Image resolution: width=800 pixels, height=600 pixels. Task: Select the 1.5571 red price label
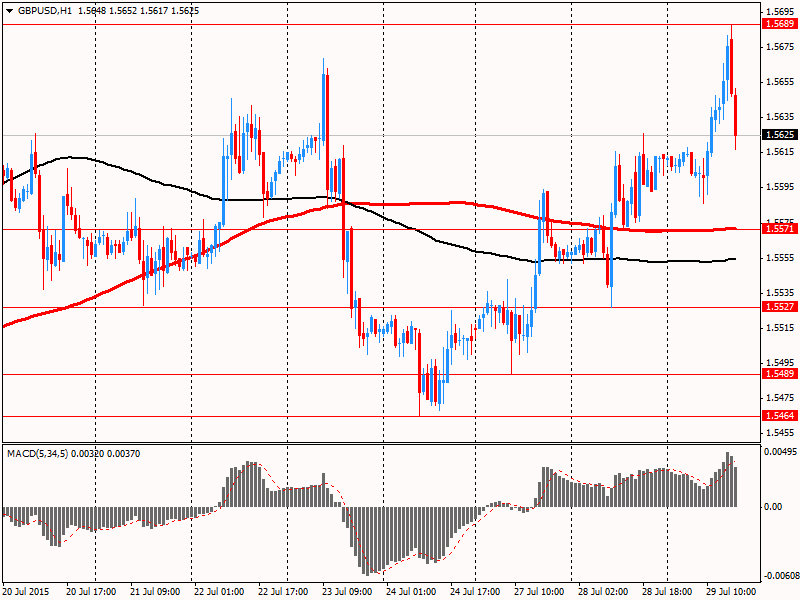click(x=778, y=229)
